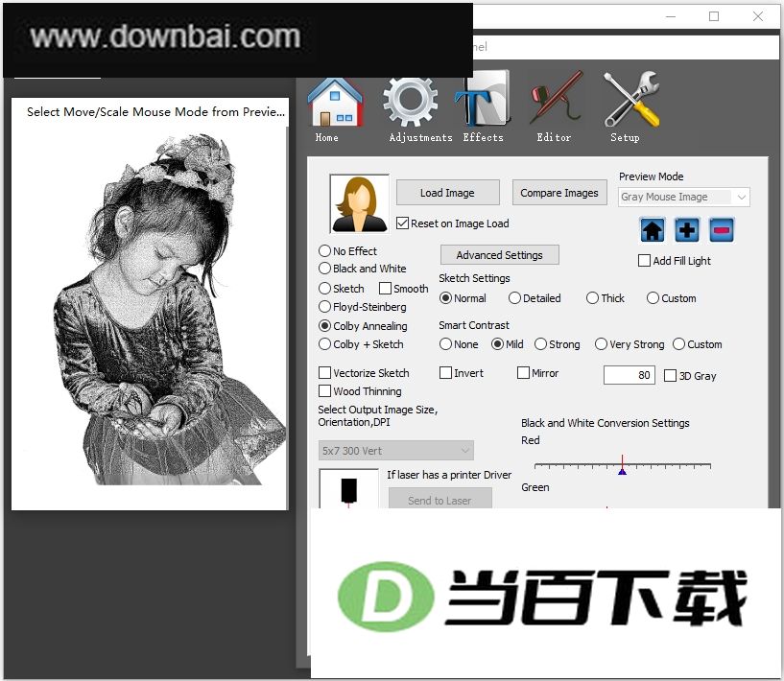Open the Setup tools icon
The image size is (784, 681).
[x=630, y=99]
